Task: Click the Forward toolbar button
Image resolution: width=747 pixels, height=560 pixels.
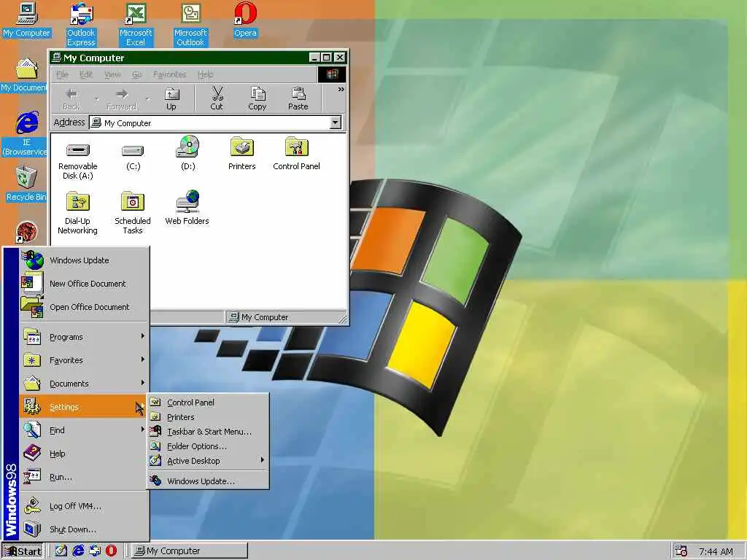Action: click(x=122, y=99)
